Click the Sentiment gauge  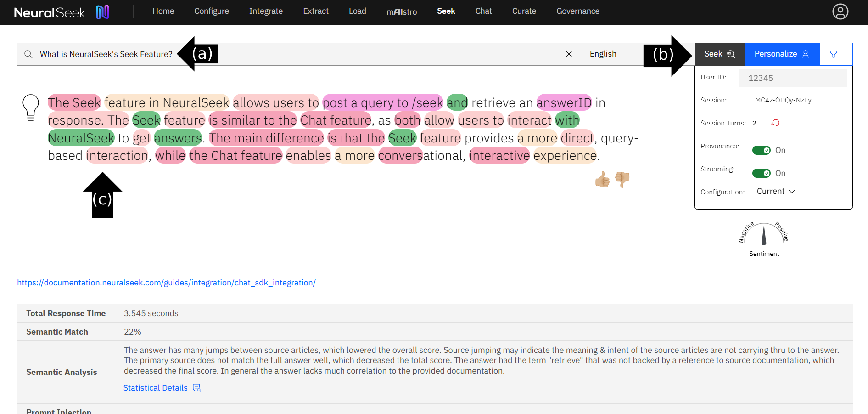click(x=764, y=235)
